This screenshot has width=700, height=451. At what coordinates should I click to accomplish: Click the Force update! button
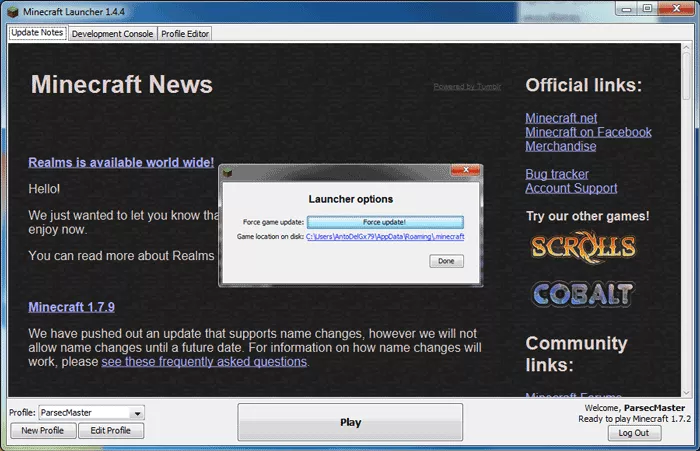click(x=385, y=222)
